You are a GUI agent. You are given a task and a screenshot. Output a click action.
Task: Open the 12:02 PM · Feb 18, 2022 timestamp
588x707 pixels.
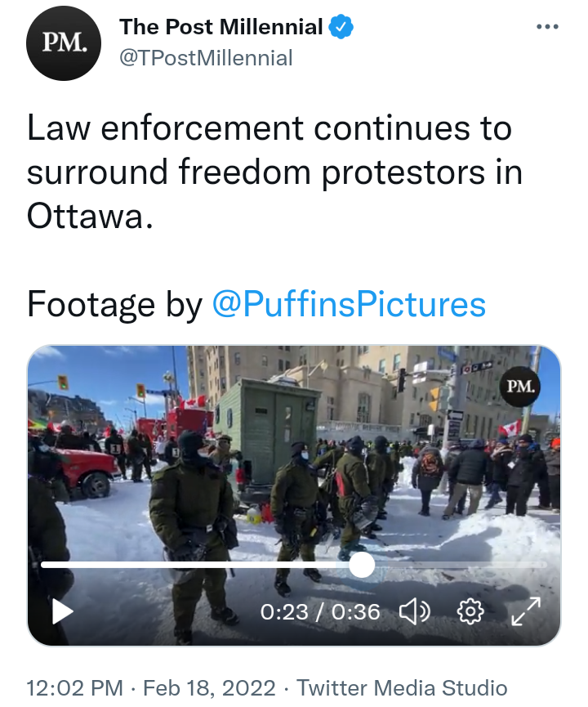[x=151, y=688]
